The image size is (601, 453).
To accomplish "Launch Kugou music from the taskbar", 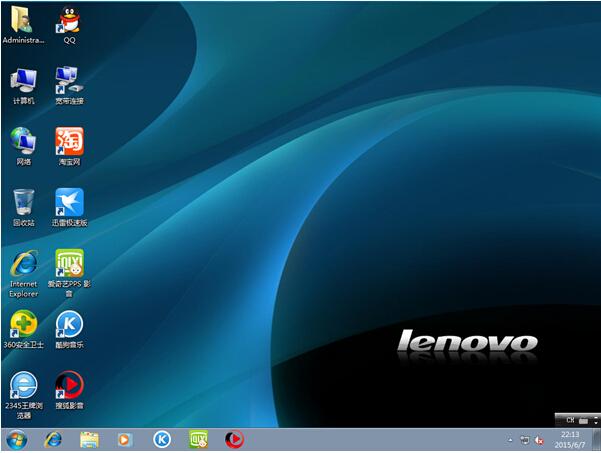I will point(162,440).
